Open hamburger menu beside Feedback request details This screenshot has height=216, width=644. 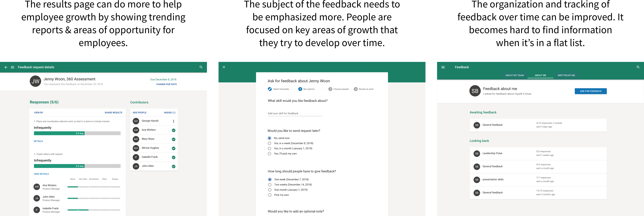click(12, 67)
